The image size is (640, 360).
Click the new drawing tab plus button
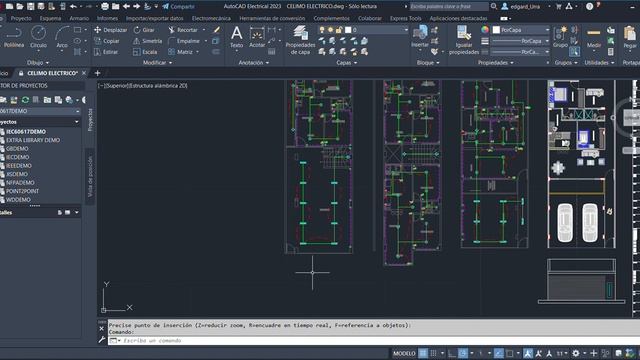pos(97,73)
